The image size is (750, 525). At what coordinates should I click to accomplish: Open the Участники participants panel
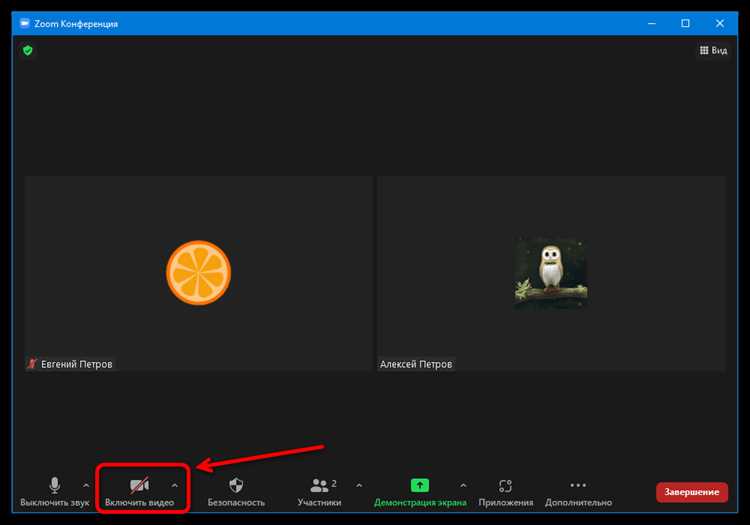319,492
